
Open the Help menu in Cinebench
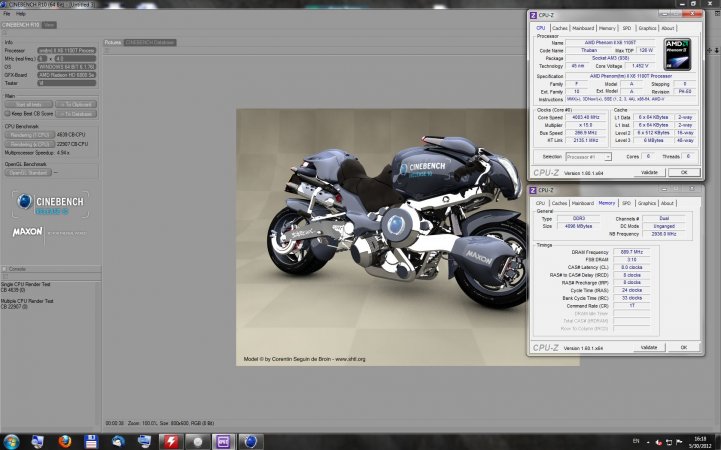tap(21, 14)
